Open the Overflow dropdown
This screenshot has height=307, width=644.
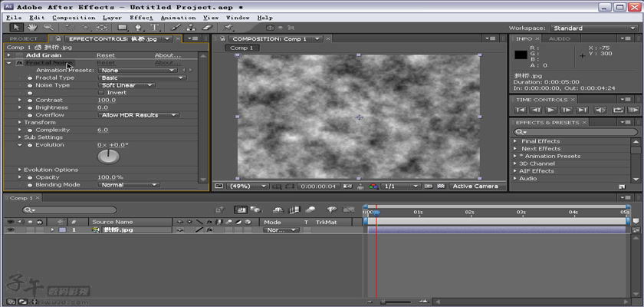pyautogui.click(x=139, y=115)
